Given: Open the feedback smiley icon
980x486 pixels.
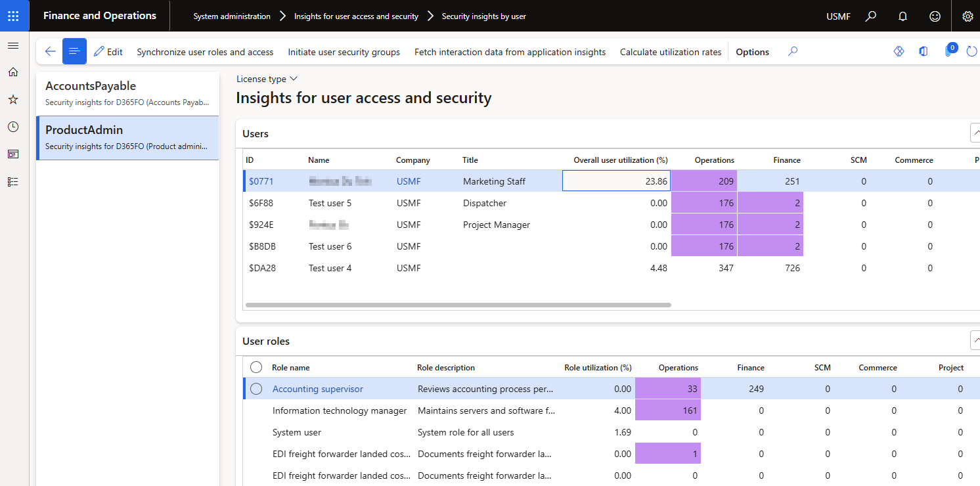Looking at the screenshot, I should (935, 16).
